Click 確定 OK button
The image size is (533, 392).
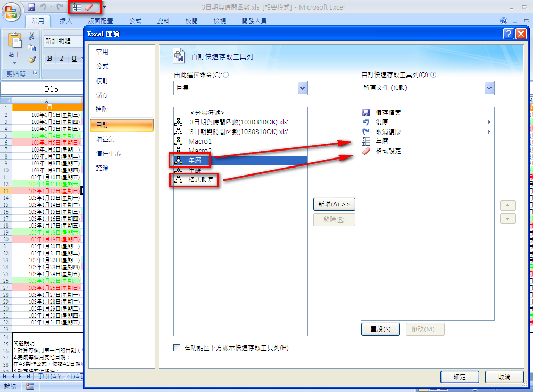point(460,377)
